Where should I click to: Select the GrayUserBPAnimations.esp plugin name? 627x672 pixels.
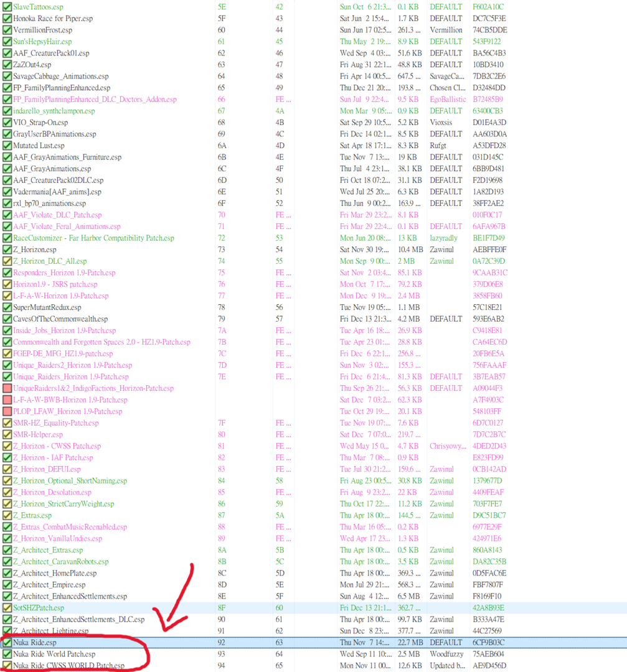[x=55, y=134]
